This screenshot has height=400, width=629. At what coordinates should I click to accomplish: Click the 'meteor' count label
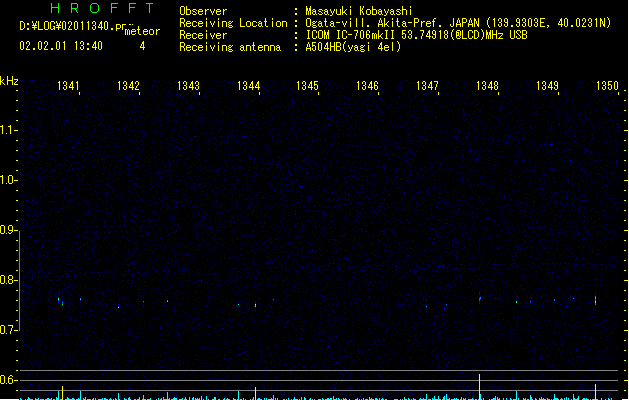[142, 31]
